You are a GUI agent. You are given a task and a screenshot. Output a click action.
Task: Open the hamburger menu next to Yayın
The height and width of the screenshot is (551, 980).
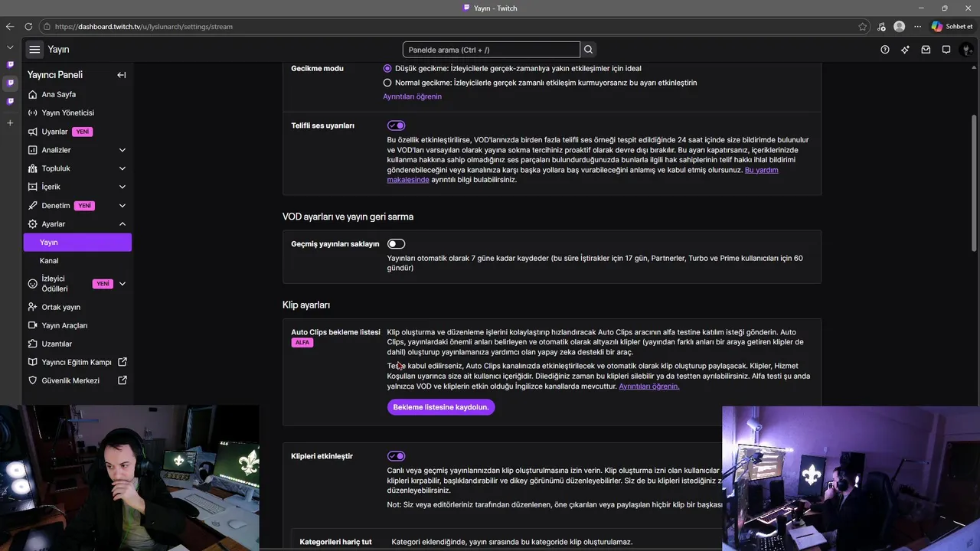[x=34, y=49]
